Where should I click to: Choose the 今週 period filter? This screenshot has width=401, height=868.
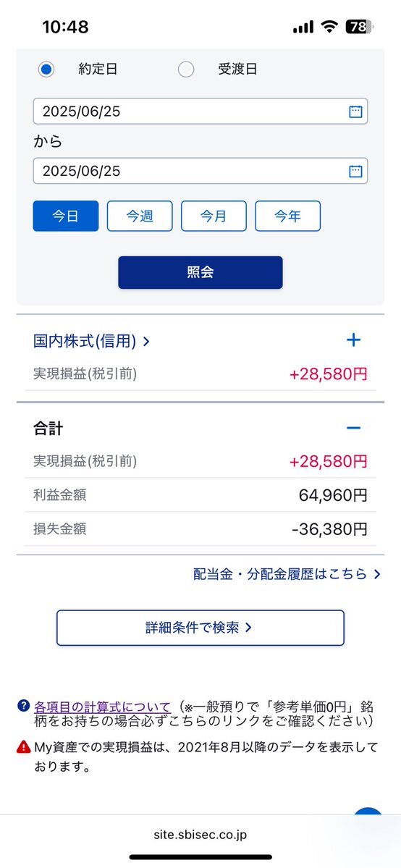point(140,216)
